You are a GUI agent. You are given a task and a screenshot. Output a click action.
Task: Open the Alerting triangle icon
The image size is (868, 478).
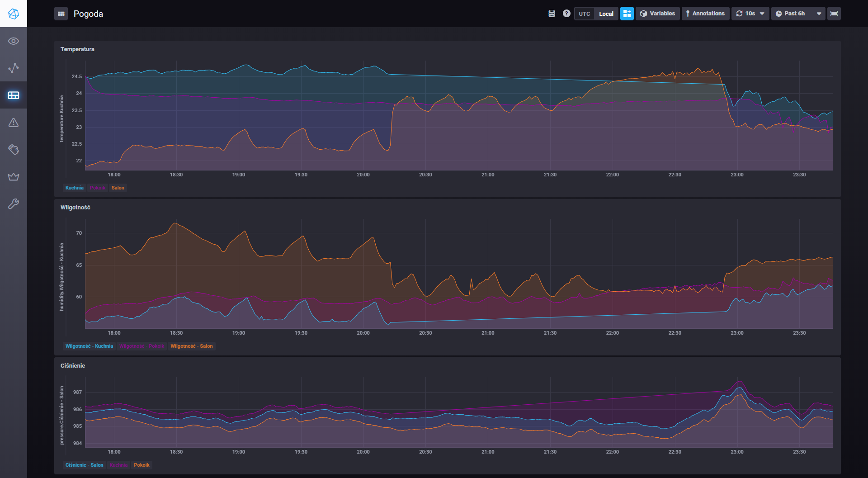[13, 122]
